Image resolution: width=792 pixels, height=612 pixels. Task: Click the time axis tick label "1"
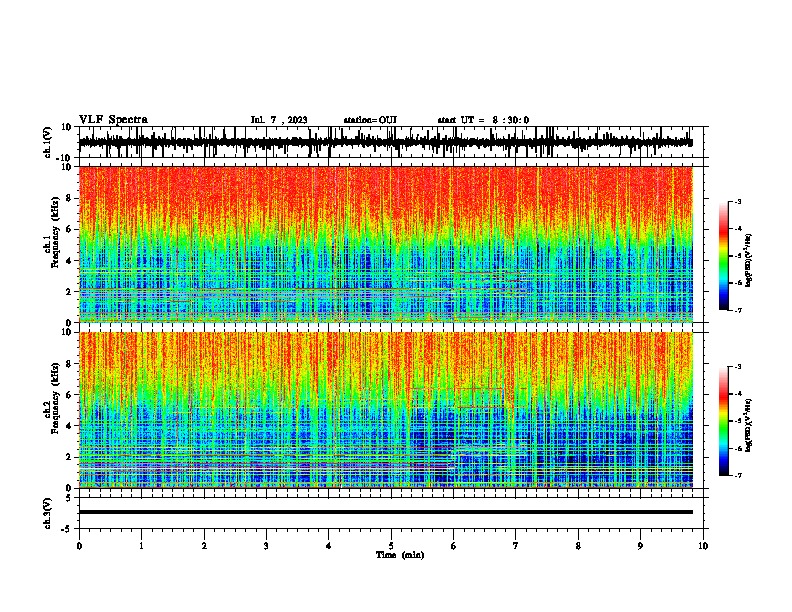pos(142,546)
